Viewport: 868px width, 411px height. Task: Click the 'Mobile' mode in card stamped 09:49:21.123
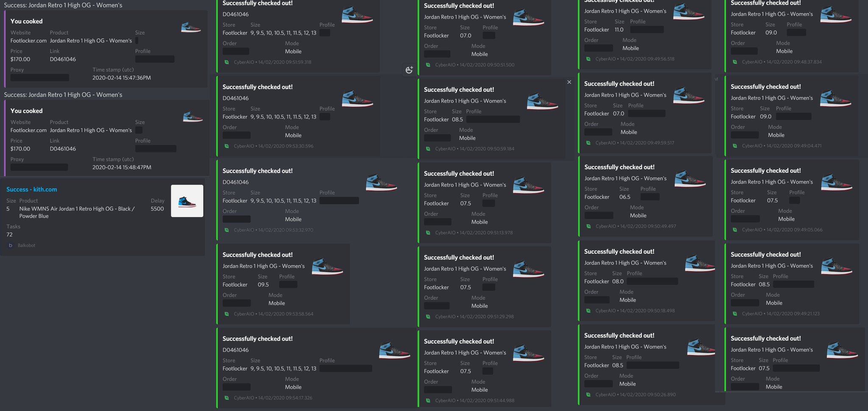point(774,303)
